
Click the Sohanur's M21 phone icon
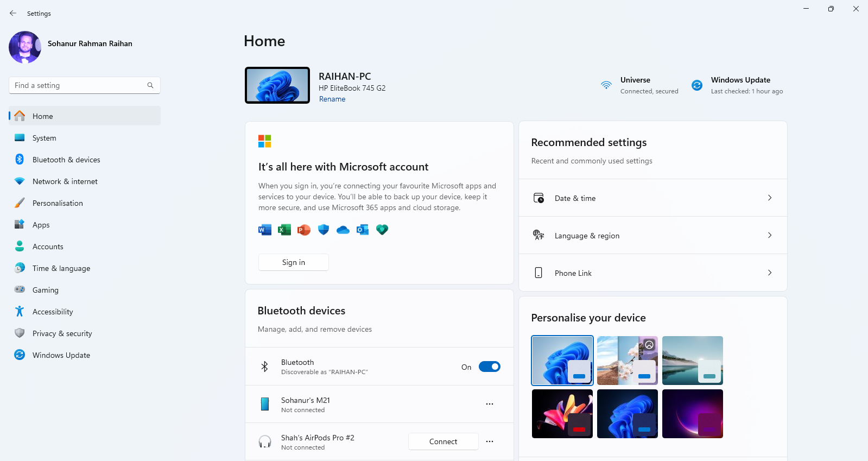(265, 404)
